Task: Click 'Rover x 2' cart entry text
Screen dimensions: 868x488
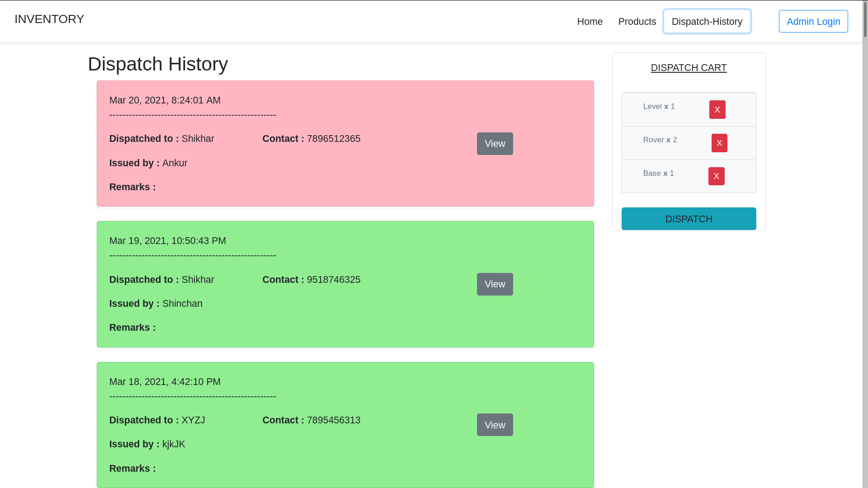Action: [x=660, y=140]
